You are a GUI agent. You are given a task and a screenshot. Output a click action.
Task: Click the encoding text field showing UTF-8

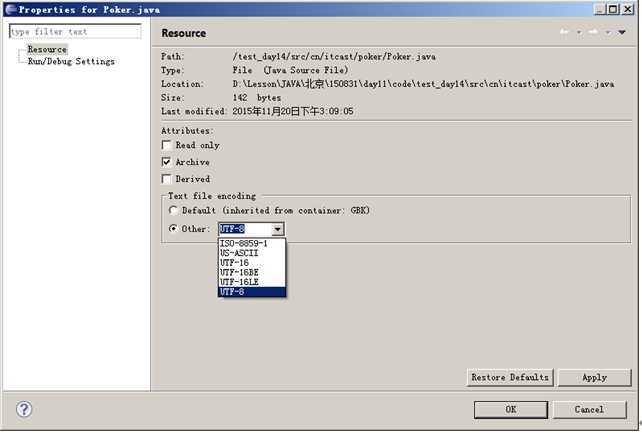(245, 229)
